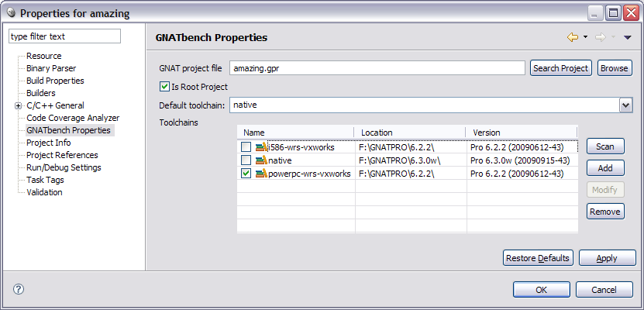Maximize the Properties dialog window

[613, 13]
